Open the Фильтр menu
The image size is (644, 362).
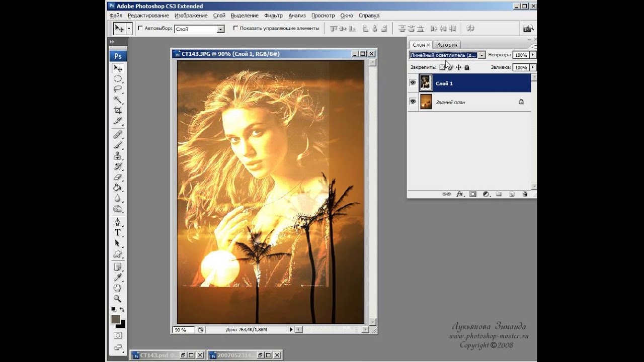tap(274, 16)
